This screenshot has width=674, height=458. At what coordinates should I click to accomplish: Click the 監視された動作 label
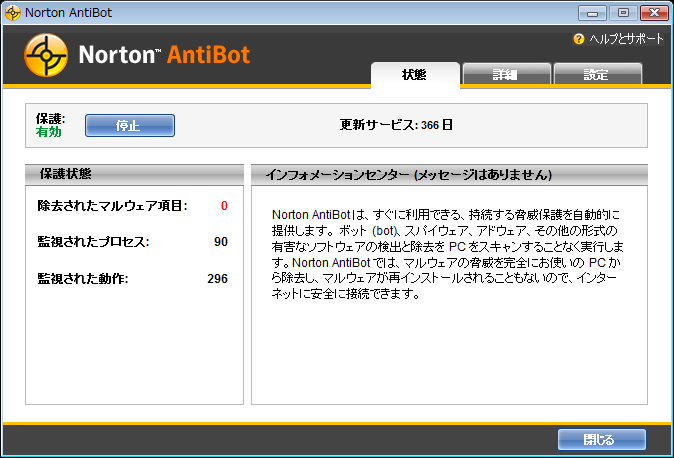click(x=83, y=279)
